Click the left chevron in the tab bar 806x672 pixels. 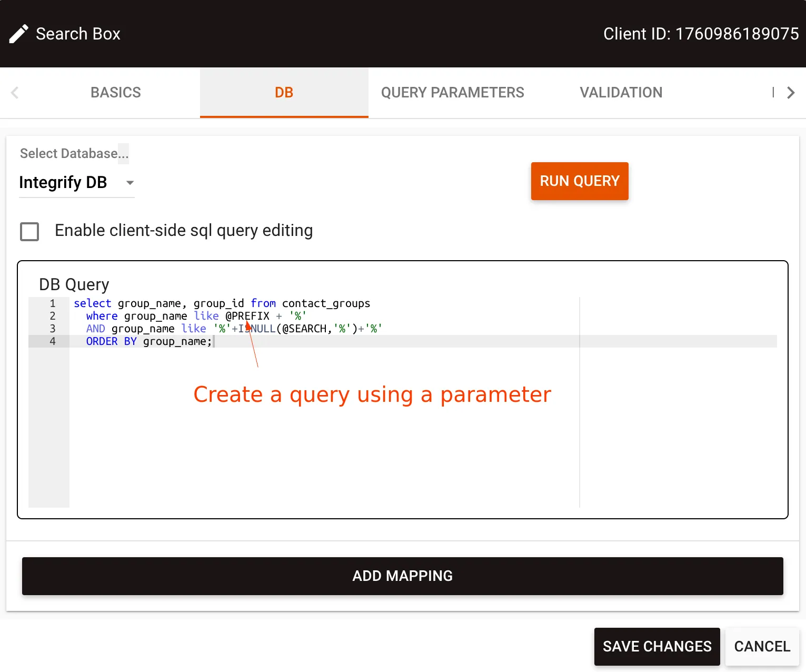coord(14,93)
